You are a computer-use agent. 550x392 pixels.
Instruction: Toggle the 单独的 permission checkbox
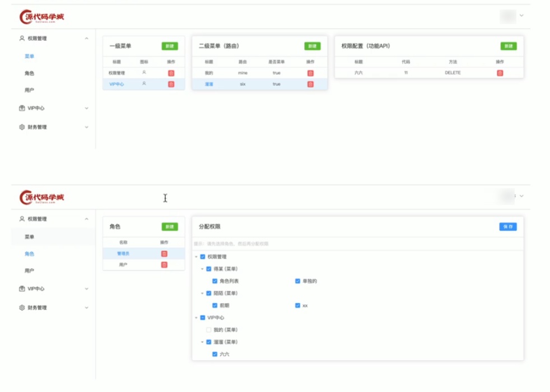[x=297, y=280]
